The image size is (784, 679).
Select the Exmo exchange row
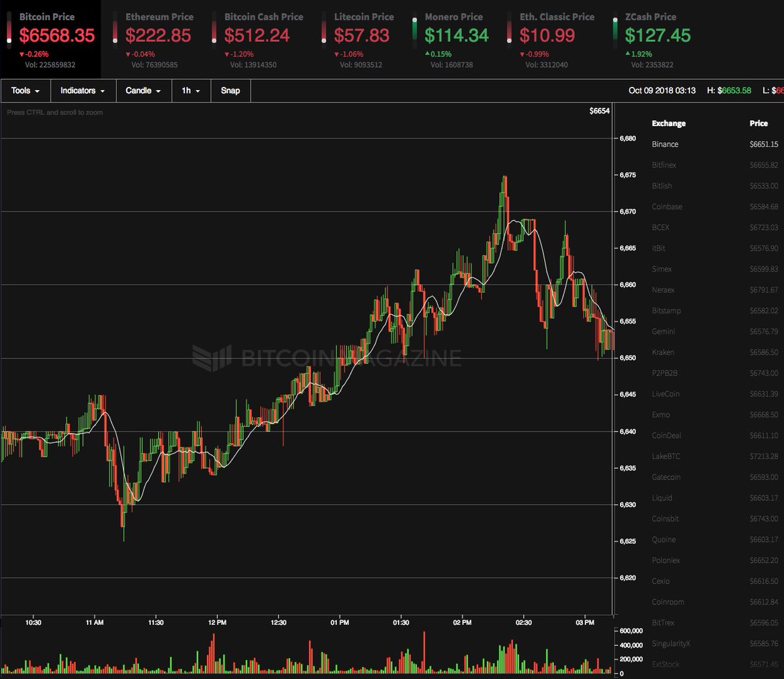715,415
